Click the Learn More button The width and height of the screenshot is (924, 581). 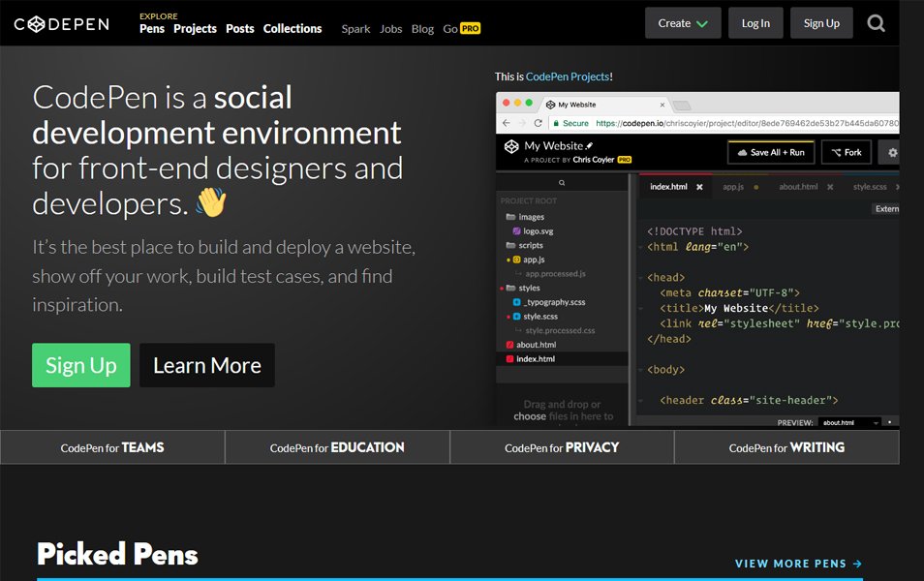207,365
